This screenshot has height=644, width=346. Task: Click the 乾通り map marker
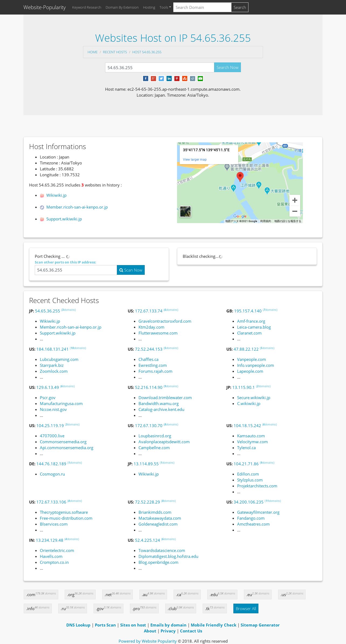tap(233, 188)
